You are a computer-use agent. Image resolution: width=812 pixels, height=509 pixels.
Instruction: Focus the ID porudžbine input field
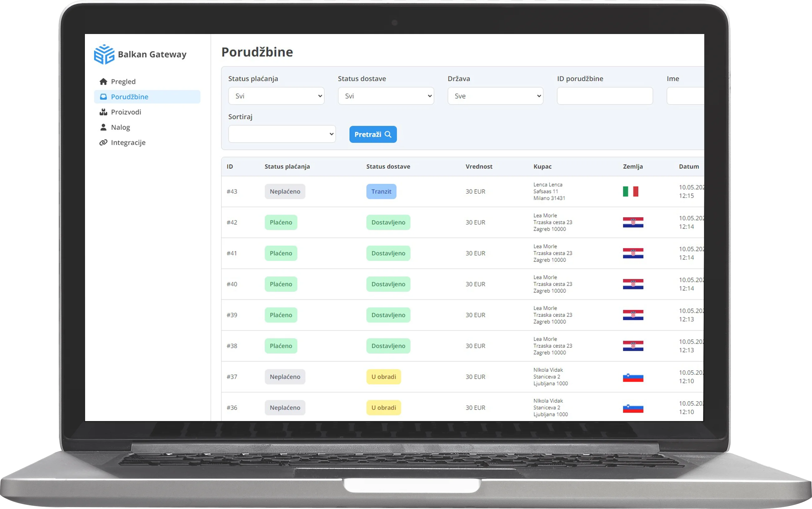[x=604, y=96]
